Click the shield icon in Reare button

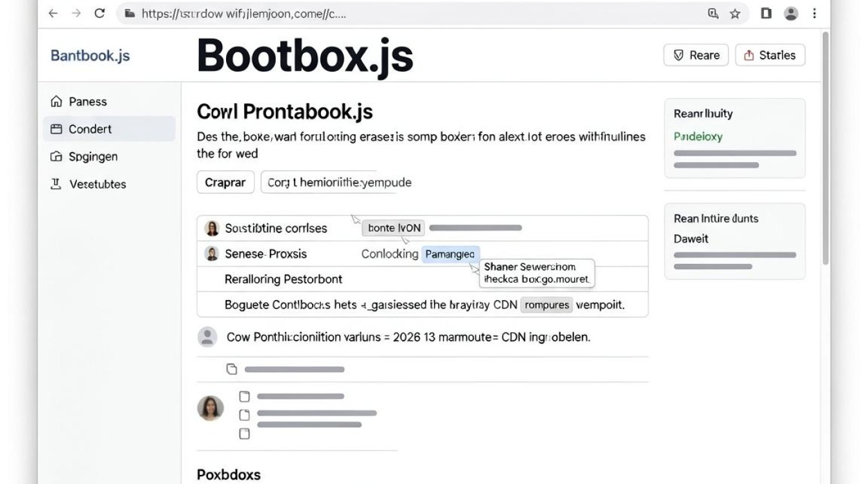coord(679,55)
